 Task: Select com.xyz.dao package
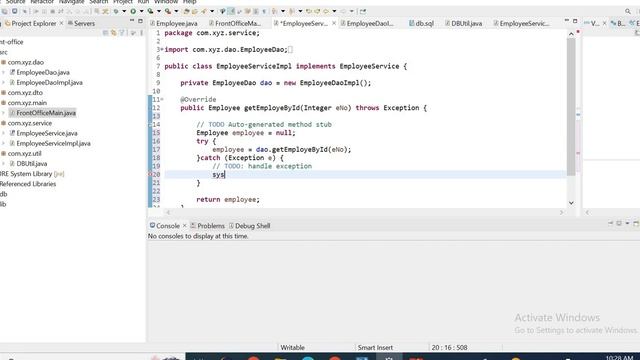point(26,62)
